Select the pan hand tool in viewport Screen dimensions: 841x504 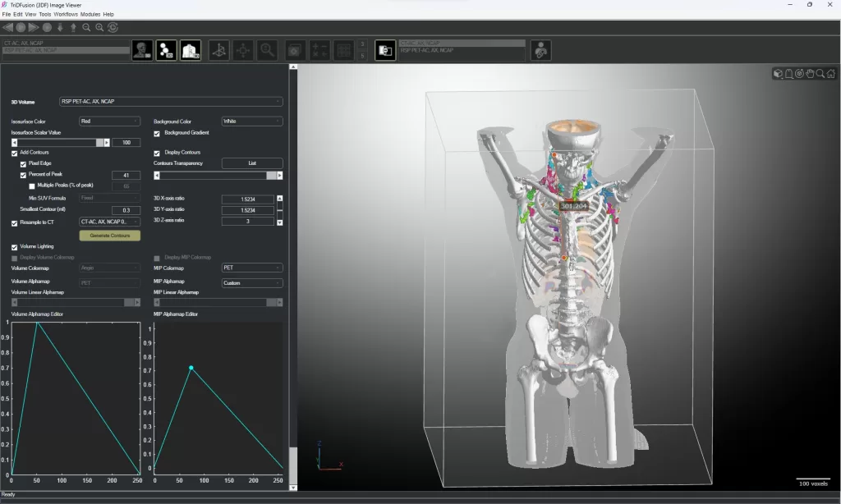(x=810, y=74)
